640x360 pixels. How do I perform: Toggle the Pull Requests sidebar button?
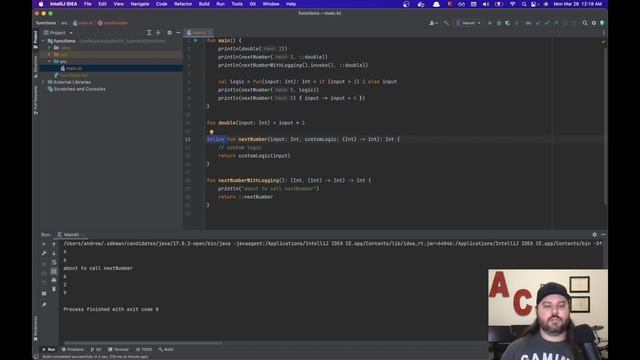coord(36,100)
